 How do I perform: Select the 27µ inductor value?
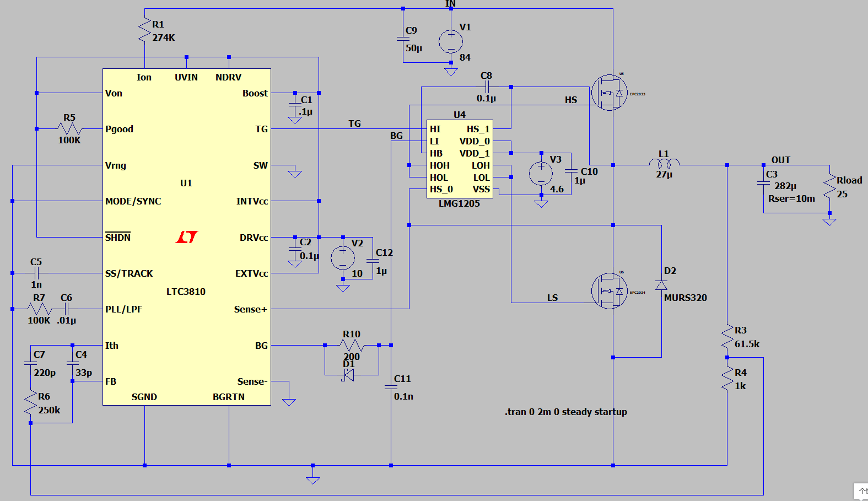click(664, 175)
